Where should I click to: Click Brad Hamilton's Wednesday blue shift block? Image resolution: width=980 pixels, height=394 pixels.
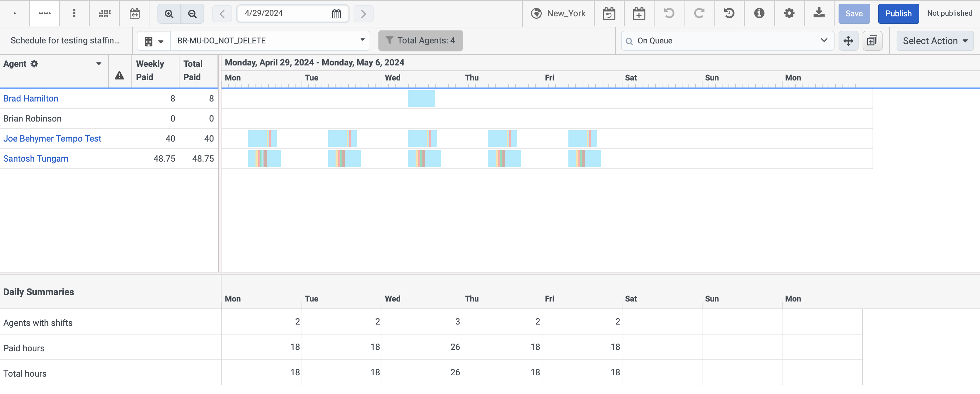click(421, 98)
